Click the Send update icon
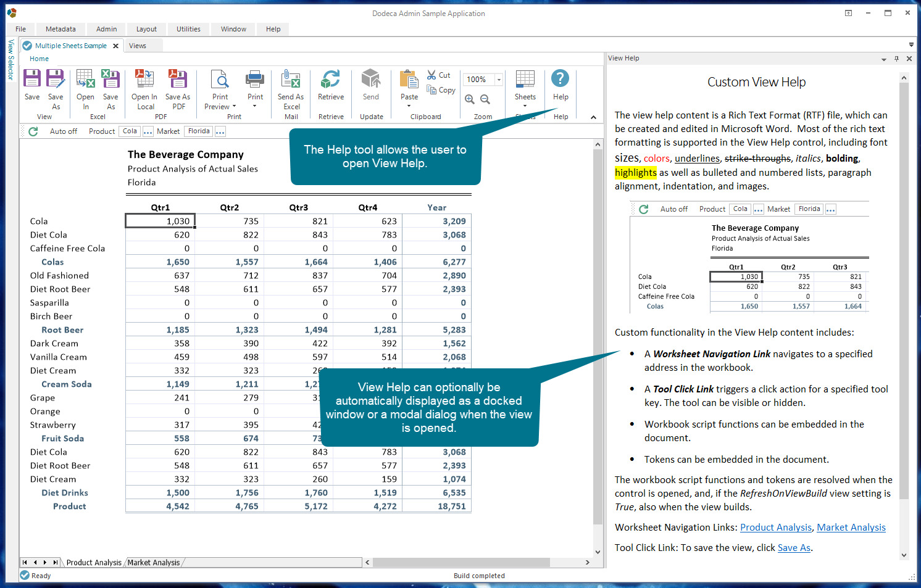 (x=371, y=78)
